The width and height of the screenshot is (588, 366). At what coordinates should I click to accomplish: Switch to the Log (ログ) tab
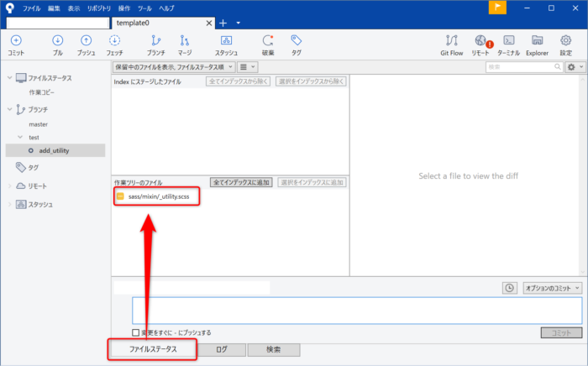(222, 349)
